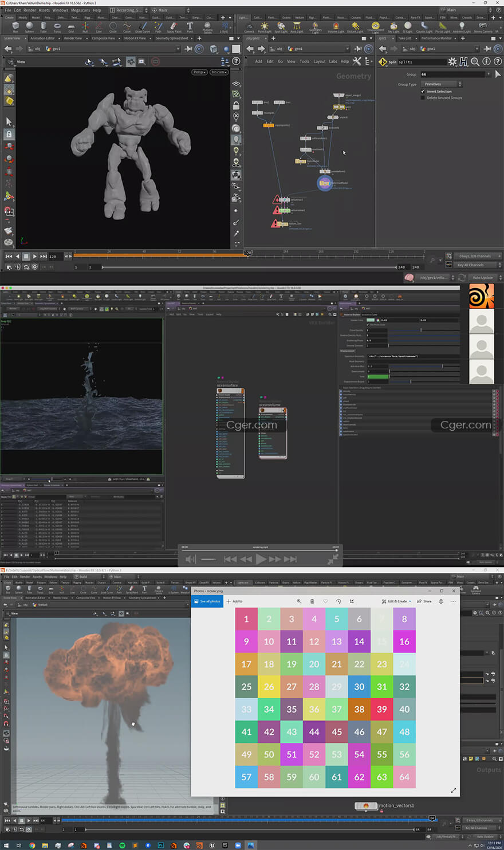The width and height of the screenshot is (504, 850).
Task: Enable the Delete Unused Groups checkbox
Action: pos(423,97)
